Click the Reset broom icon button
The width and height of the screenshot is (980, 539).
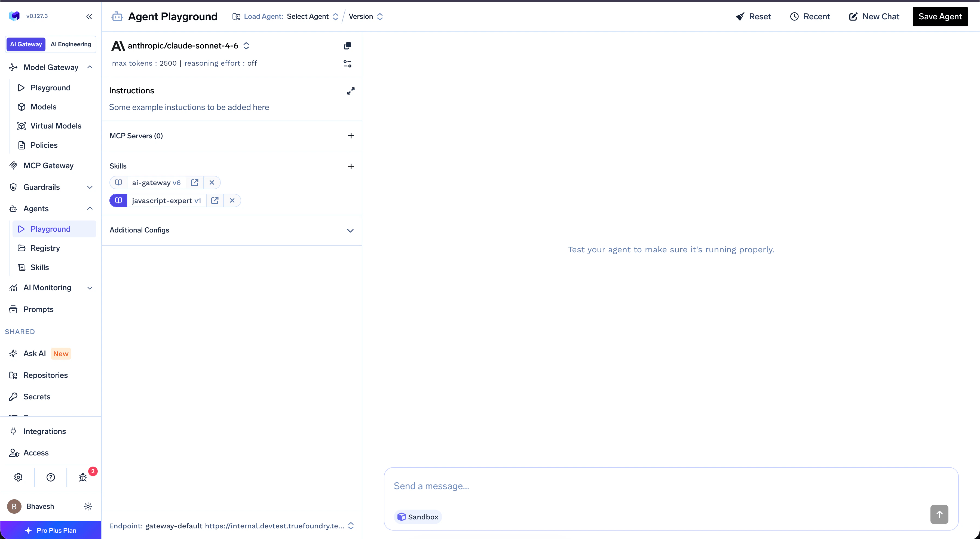coord(753,16)
